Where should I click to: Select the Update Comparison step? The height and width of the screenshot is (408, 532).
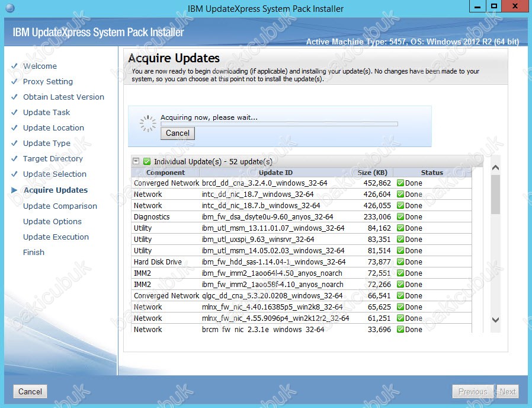[60, 206]
